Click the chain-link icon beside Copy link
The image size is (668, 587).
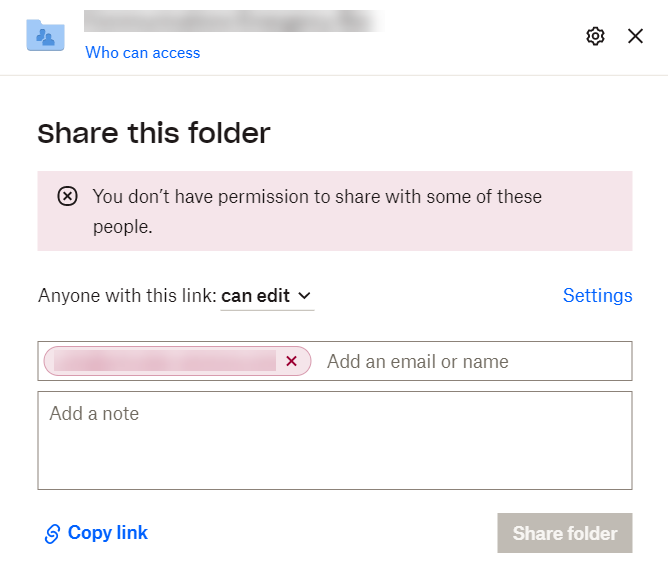point(53,534)
